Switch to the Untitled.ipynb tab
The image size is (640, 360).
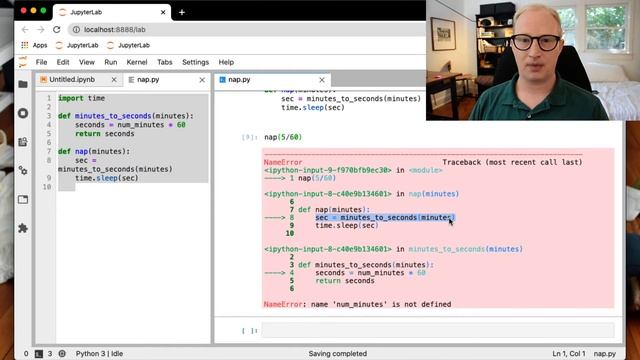(x=72, y=80)
